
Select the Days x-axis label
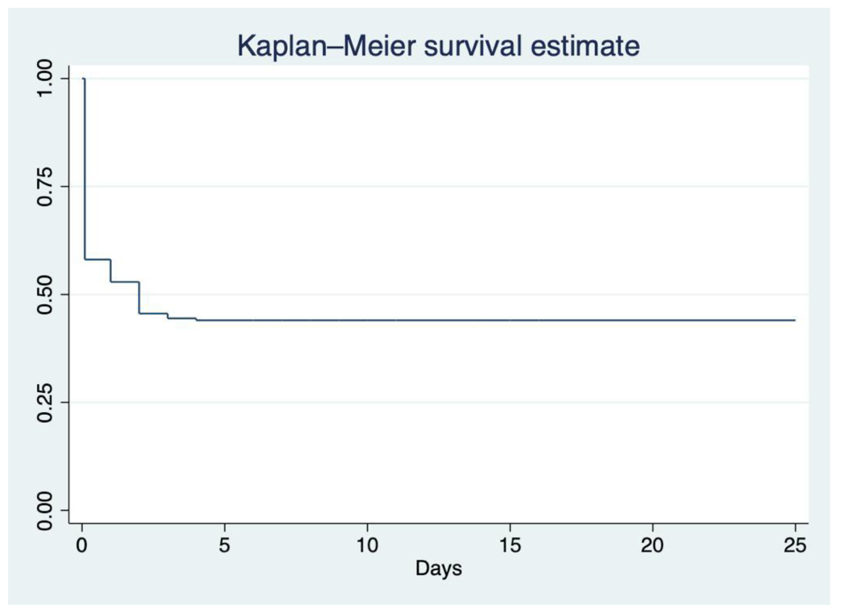coord(438,569)
